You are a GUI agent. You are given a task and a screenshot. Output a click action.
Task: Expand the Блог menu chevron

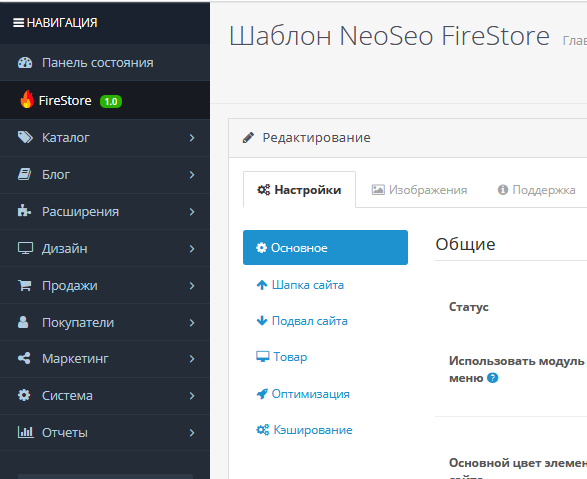192,175
